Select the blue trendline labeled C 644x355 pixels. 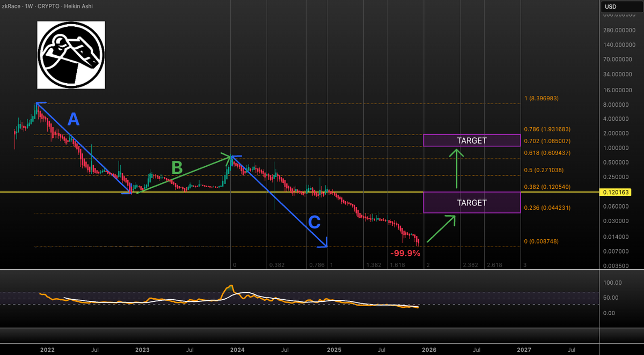click(x=279, y=201)
